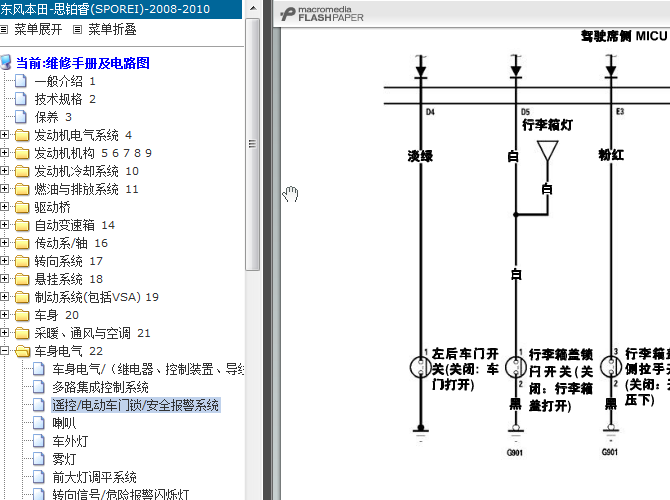Click the 多路集成控制系统 document icon
This screenshot has height=500, width=670.
point(39,387)
